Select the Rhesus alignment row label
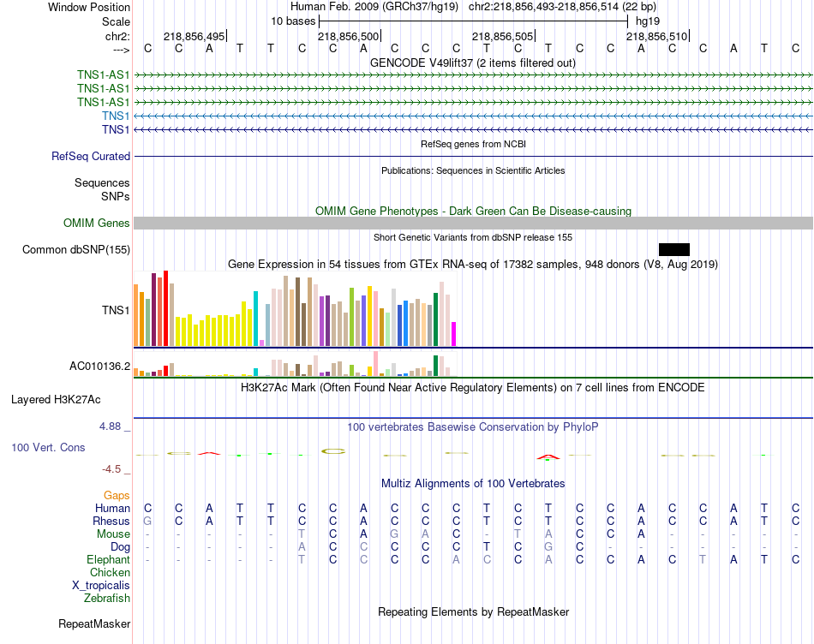Screen dimensions: 814x644 tap(111, 521)
